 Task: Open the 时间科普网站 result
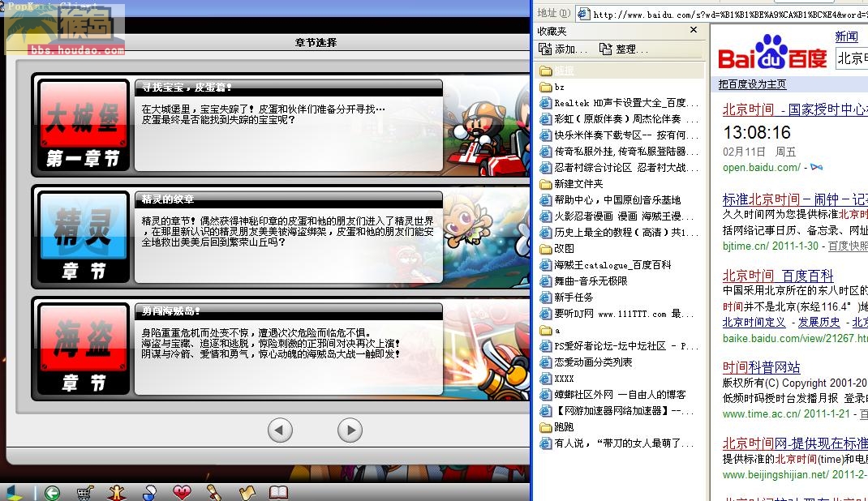[761, 367]
